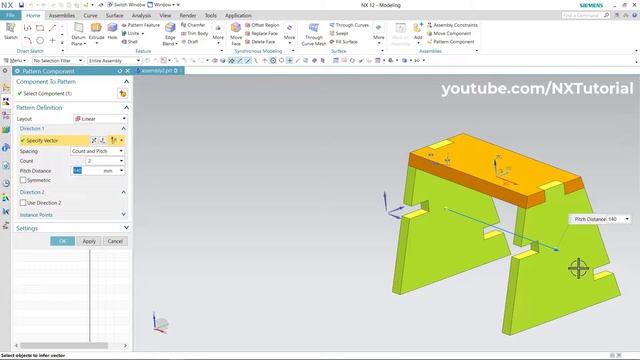Select the Rectangle direct sketch tool
Screen dimensions: 640x360
click(40, 28)
